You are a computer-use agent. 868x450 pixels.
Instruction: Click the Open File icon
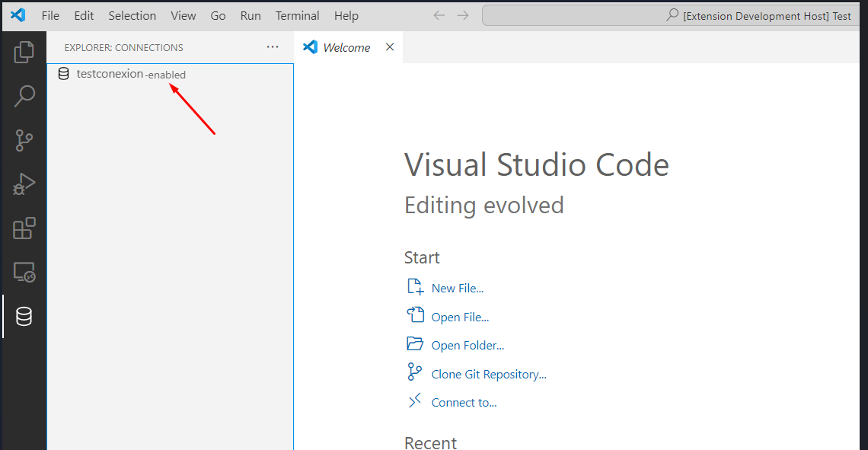click(415, 315)
